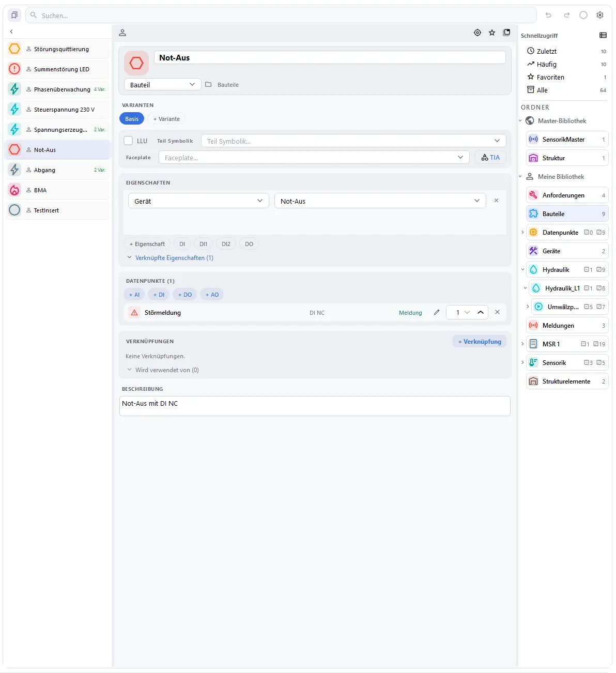Open Alle quick access
Viewport: 616px width, 673px height.
pyautogui.click(x=566, y=90)
